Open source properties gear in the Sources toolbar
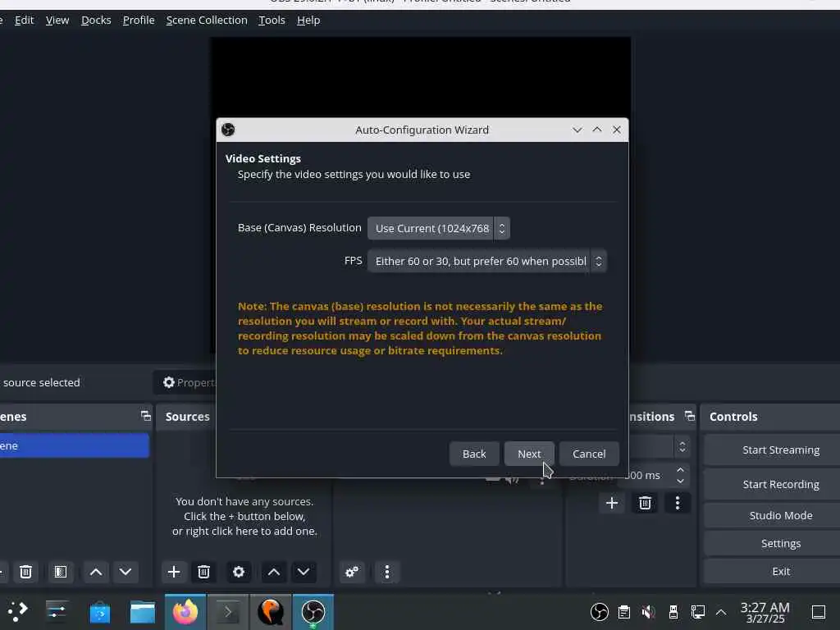840x630 pixels. (x=239, y=572)
